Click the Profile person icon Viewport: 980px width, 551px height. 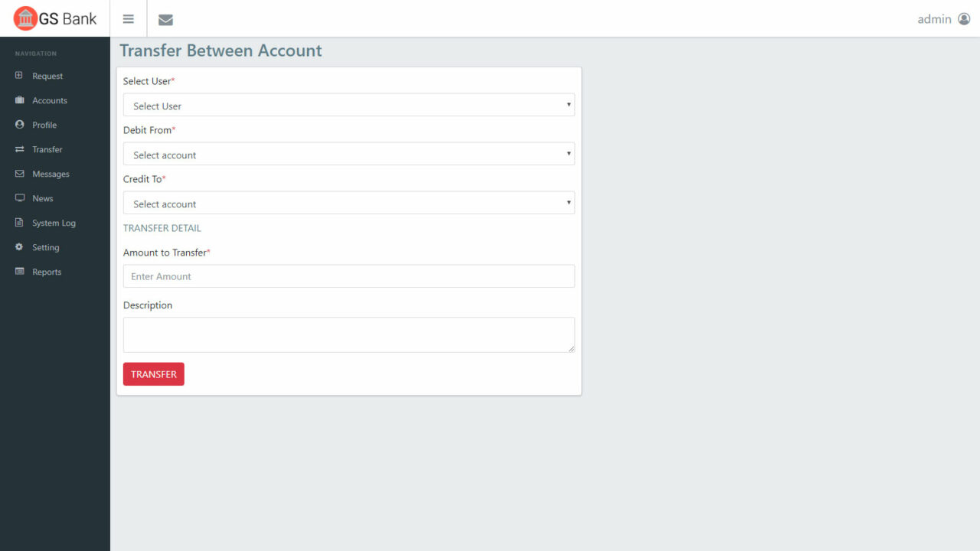[20, 125]
